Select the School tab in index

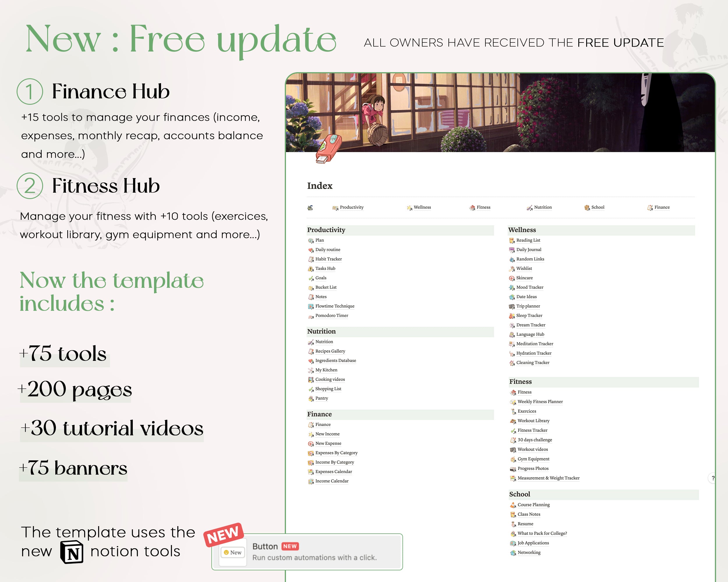pos(595,207)
